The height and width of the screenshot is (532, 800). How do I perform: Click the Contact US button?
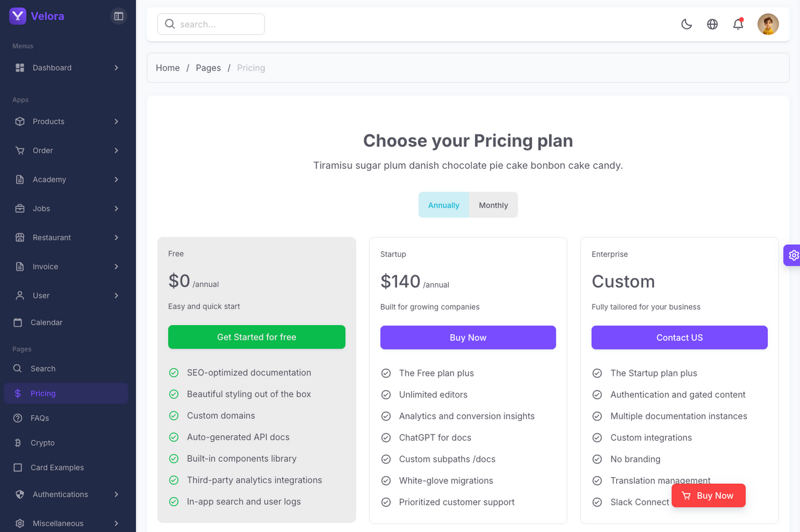tap(679, 338)
